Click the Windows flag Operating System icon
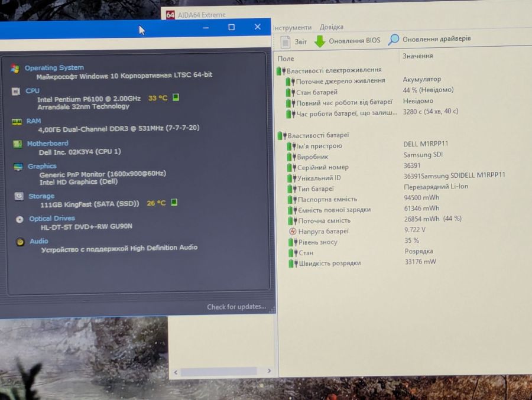Image resolution: width=532 pixels, height=400 pixels. point(15,69)
